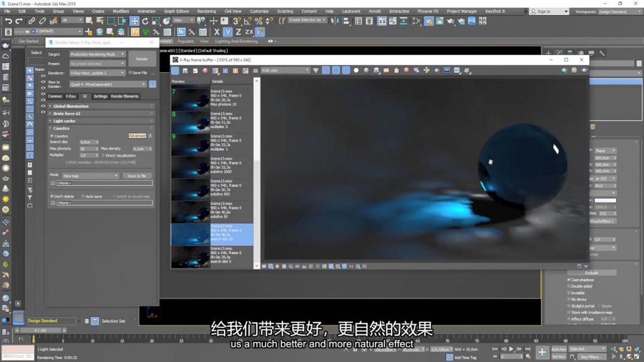Click the lock view icon in Render Setup

tap(152, 85)
